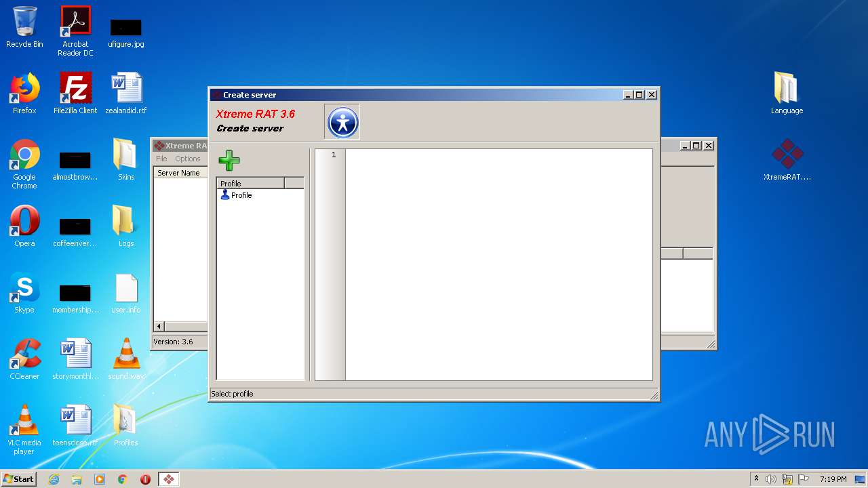Click the Select profile status bar text
The width and height of the screenshot is (868, 488).
(x=232, y=394)
